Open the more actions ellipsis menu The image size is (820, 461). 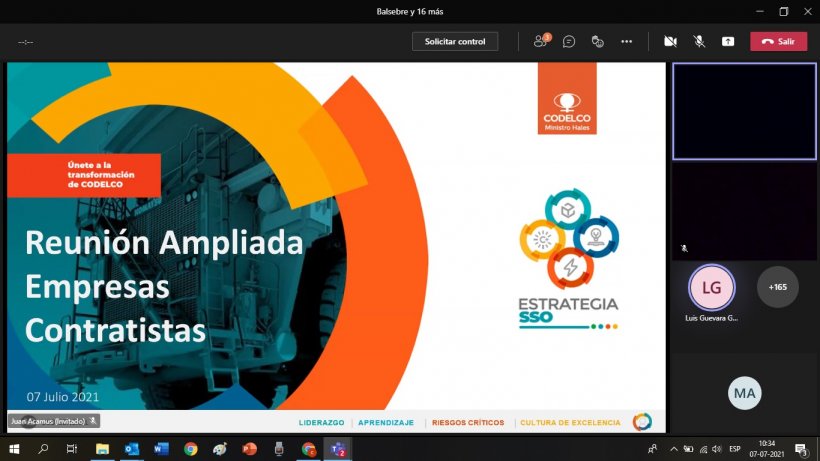point(627,41)
